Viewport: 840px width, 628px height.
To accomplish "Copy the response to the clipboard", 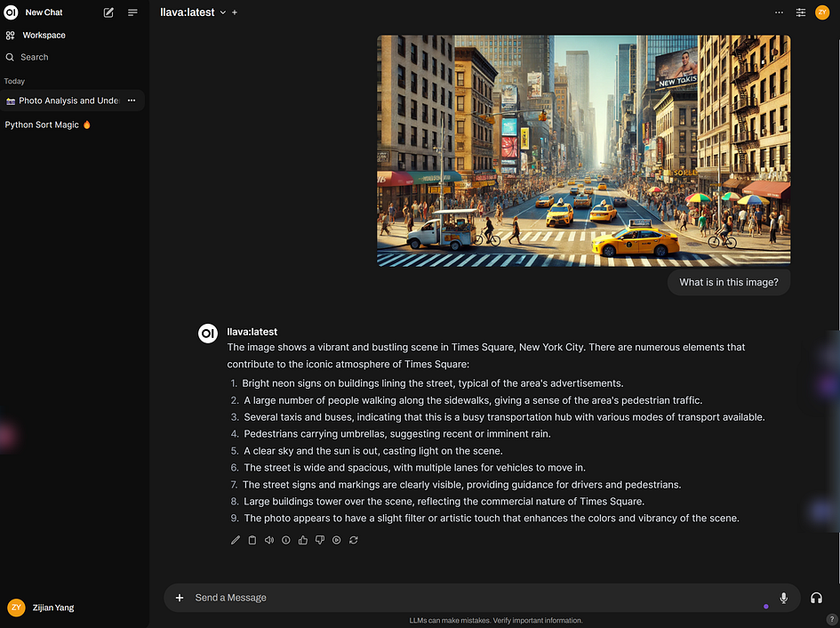I will click(x=252, y=540).
